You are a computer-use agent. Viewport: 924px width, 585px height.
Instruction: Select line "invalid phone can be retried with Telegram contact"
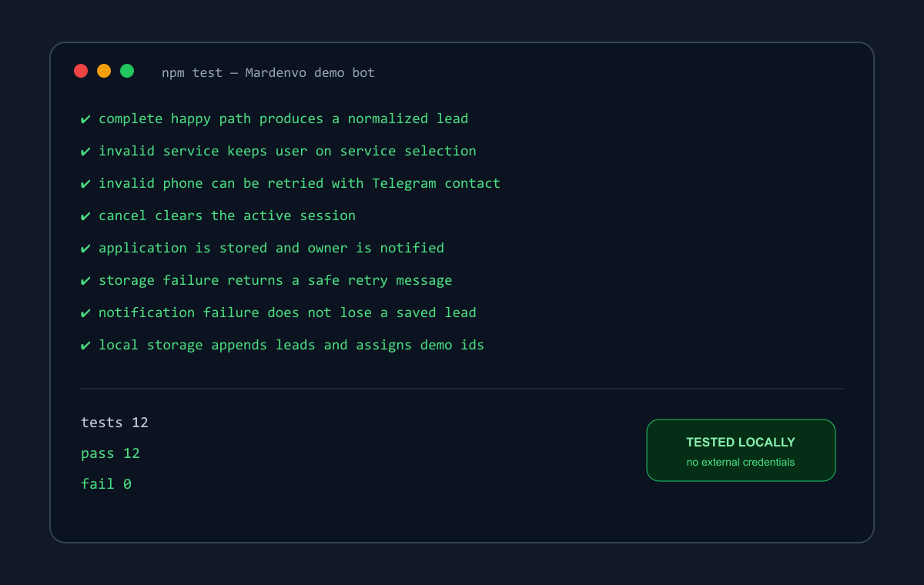pos(290,183)
